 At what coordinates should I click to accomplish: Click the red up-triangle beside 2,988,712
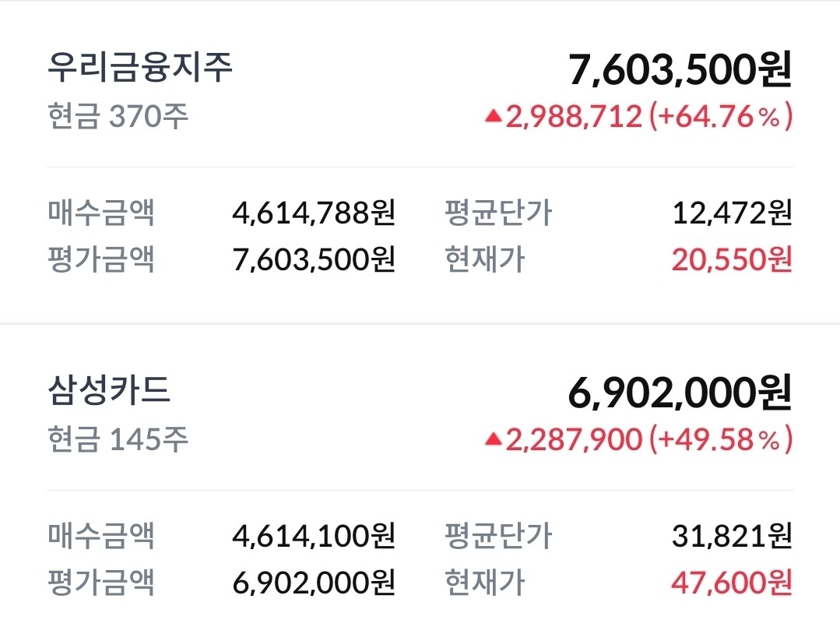tap(493, 117)
